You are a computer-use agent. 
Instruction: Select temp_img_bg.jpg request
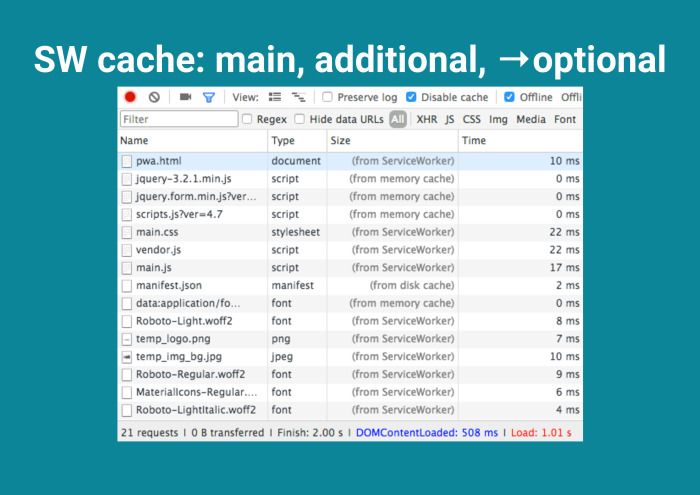[350, 357]
